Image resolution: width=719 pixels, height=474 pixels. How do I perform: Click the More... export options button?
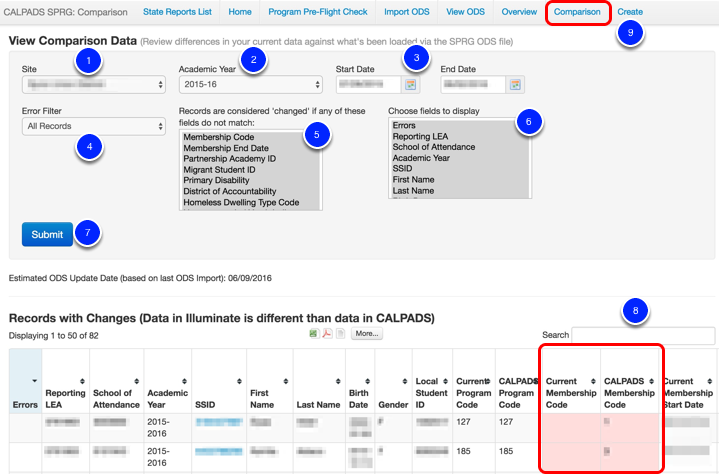point(367,333)
